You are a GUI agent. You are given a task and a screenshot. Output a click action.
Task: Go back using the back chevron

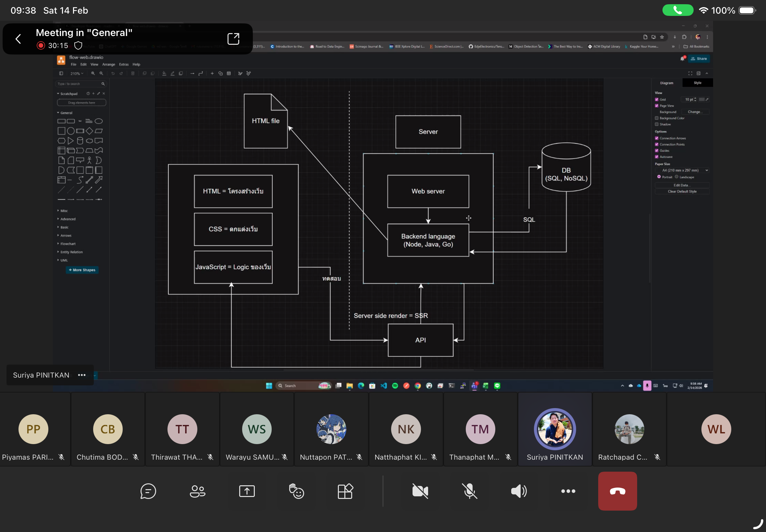(x=19, y=39)
